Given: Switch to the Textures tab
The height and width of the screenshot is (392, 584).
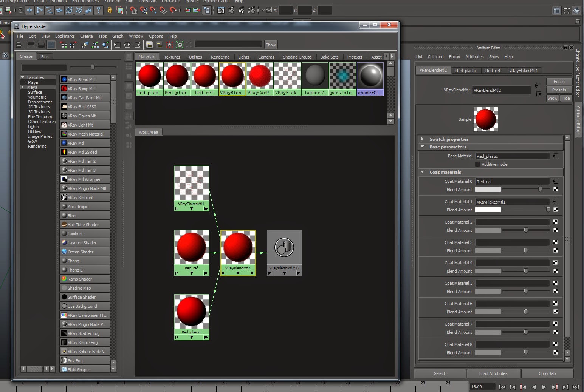Looking at the screenshot, I should point(172,57).
